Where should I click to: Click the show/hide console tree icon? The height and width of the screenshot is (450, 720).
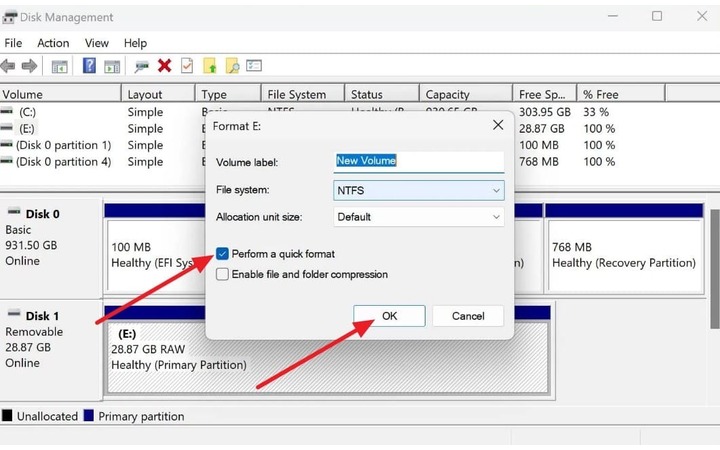60,67
